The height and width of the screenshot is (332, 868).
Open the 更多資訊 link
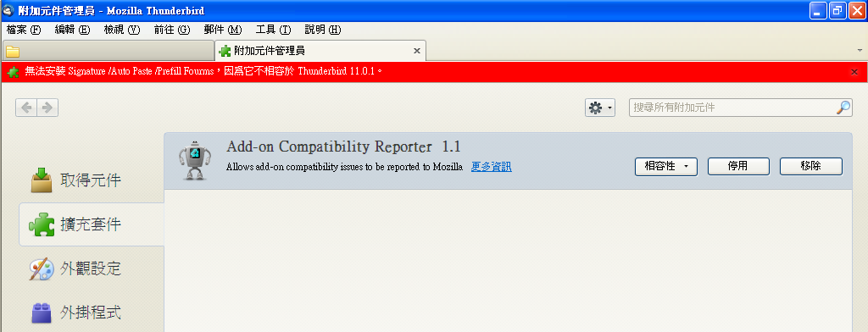(x=492, y=167)
